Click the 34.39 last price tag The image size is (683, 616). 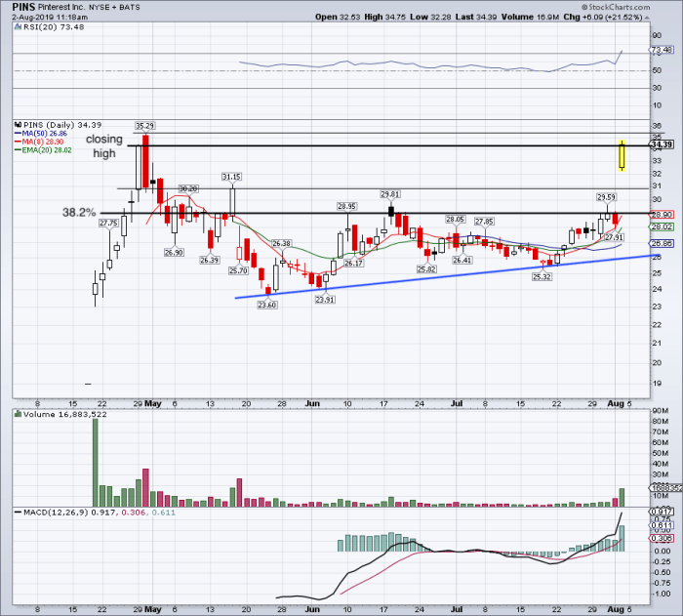coord(662,144)
